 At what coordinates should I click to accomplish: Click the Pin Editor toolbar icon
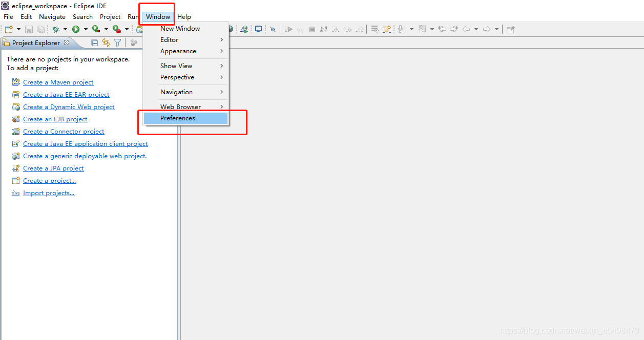[511, 29]
